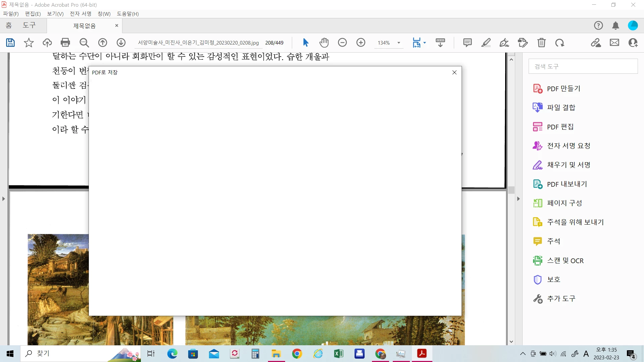Screen dimensions: 644x362
Task: Go to next page with down arrow icon
Action: tap(121, 43)
